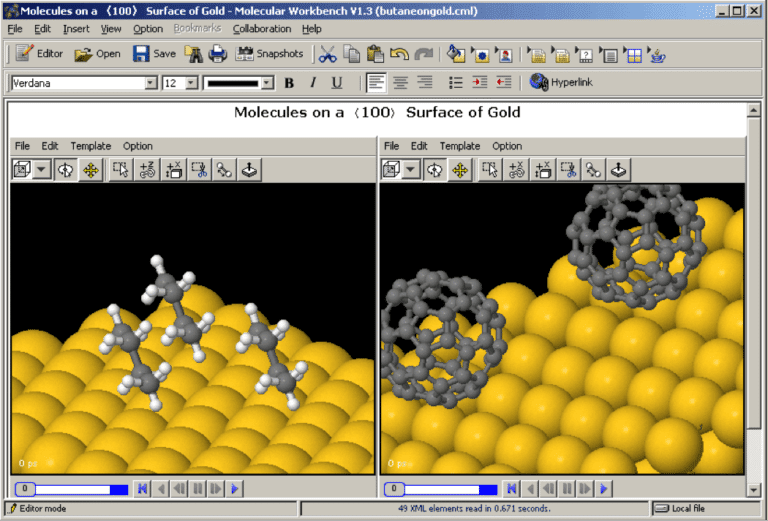Toggle Italic text formatting

[x=312, y=83]
